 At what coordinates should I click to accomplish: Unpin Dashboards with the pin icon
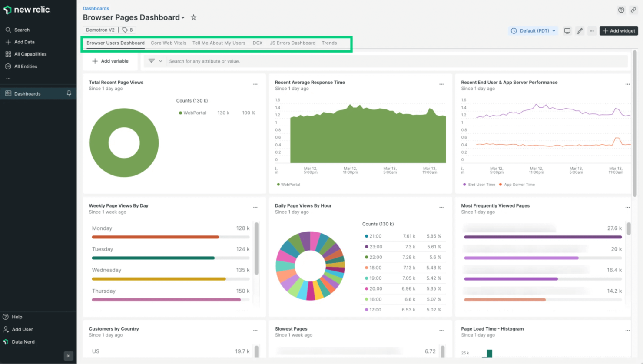point(69,93)
